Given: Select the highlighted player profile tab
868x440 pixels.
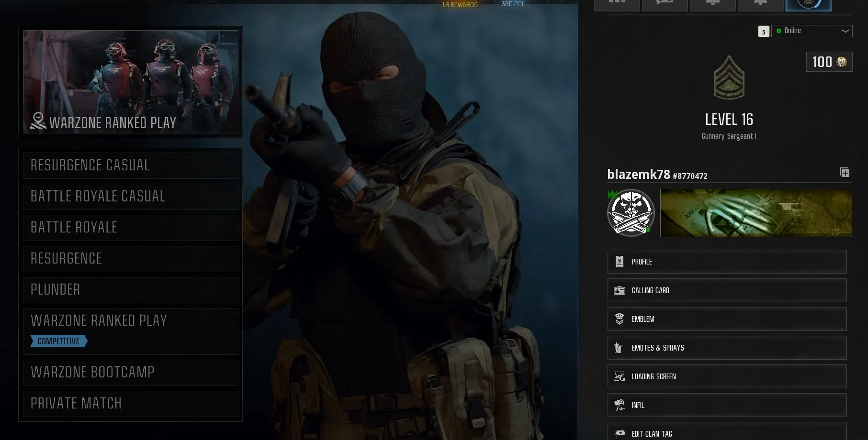Looking at the screenshot, I should 808,5.
